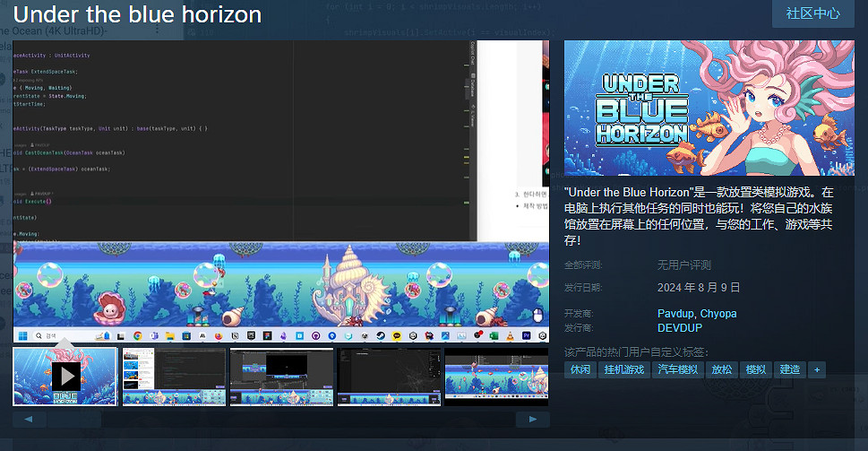
Task: Click Epic Games icon in screenshot taskbar
Action: [x=251, y=335]
